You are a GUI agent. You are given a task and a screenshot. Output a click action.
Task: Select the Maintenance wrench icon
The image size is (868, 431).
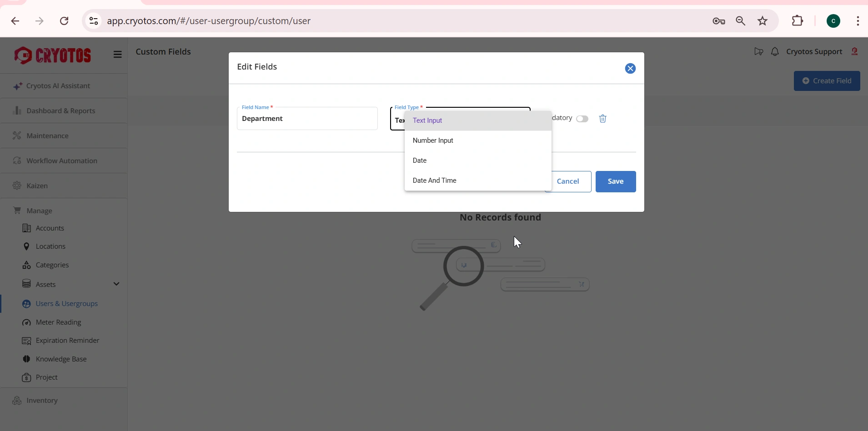17,135
